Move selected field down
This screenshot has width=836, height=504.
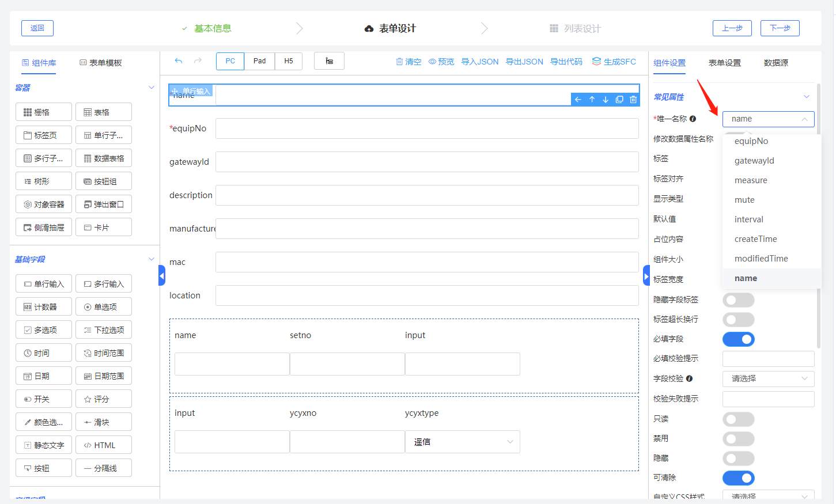[606, 100]
